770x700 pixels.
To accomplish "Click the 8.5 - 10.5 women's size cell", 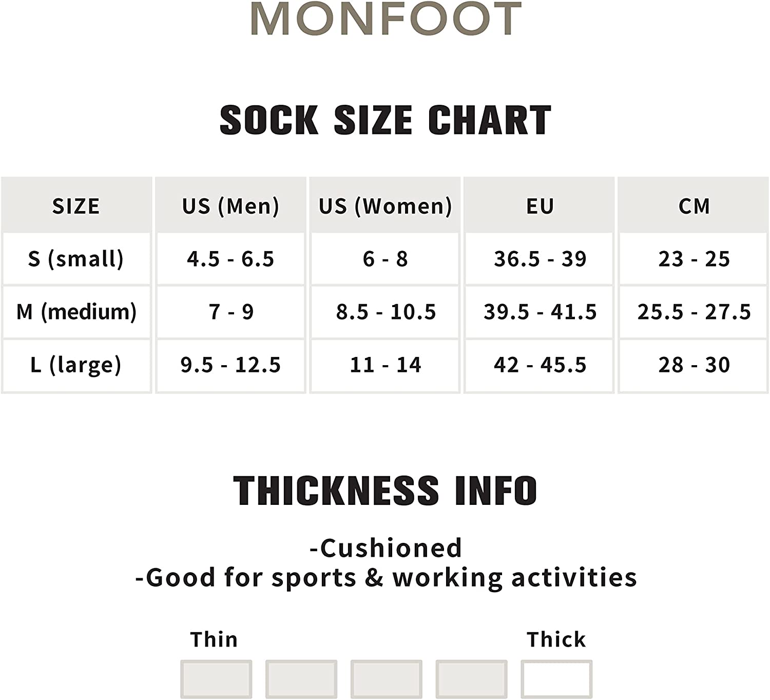I will (385, 312).
